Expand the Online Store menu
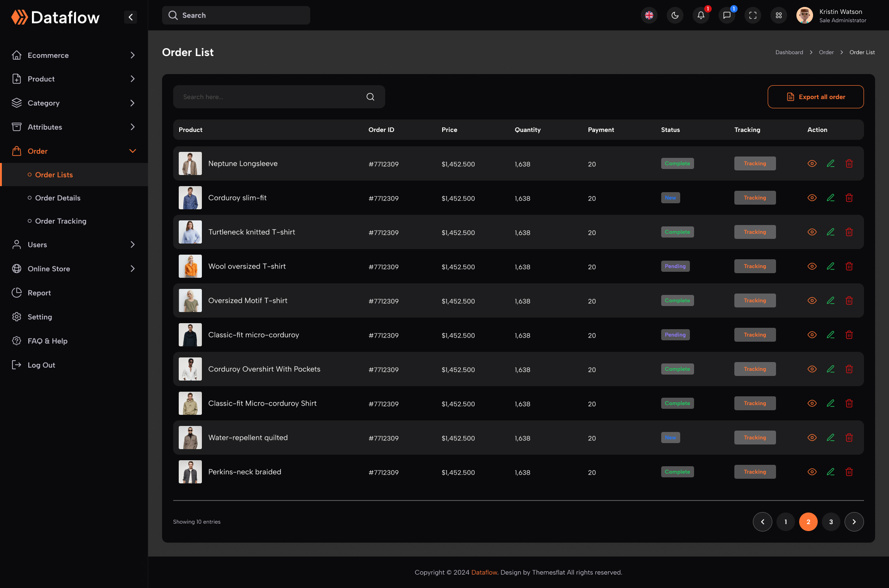The image size is (889, 588). [x=133, y=269]
